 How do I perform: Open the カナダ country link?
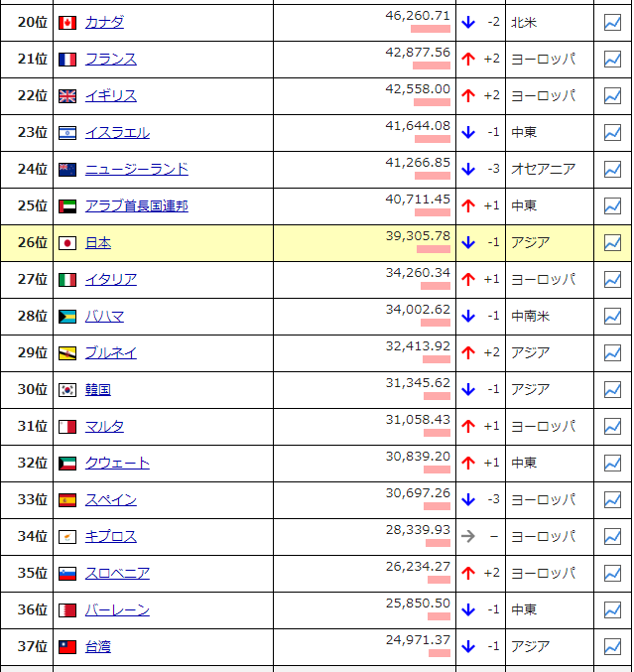coord(104,23)
